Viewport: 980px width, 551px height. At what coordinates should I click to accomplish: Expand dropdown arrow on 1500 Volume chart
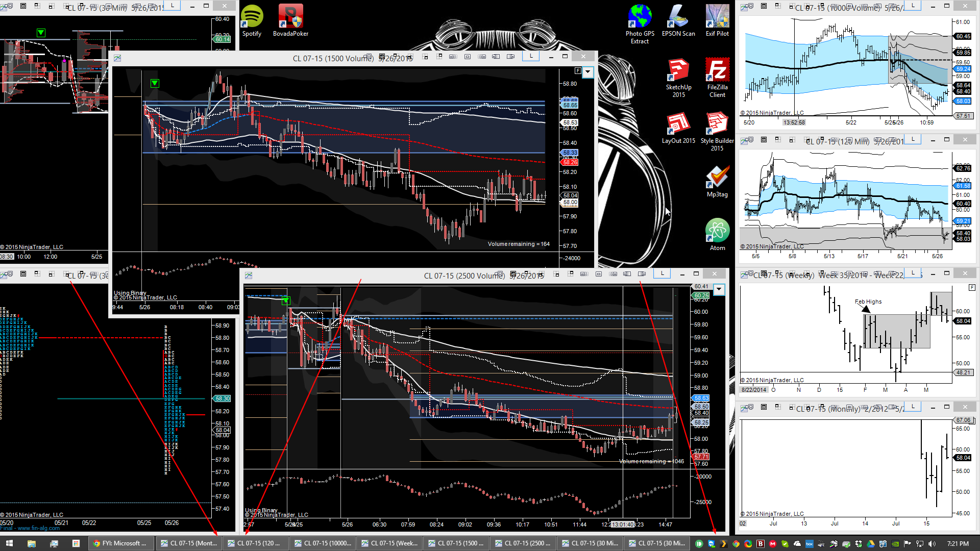pyautogui.click(x=588, y=72)
